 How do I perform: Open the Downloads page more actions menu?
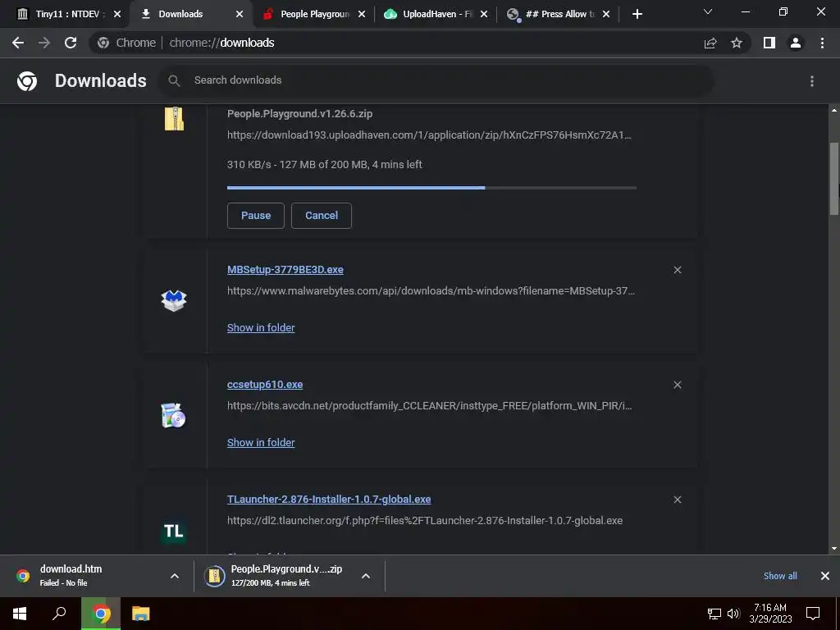(812, 81)
